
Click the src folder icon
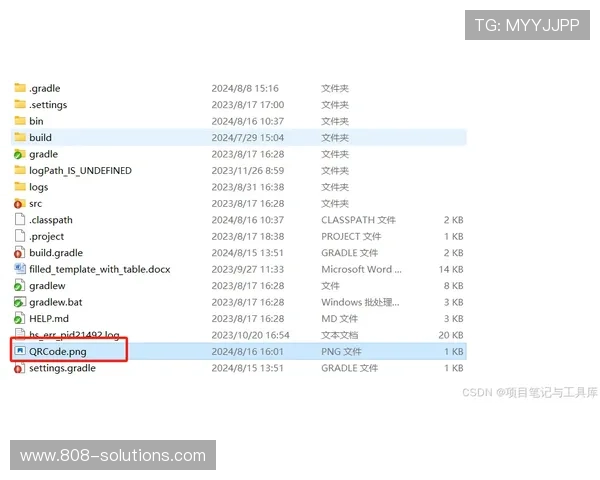click(20, 203)
